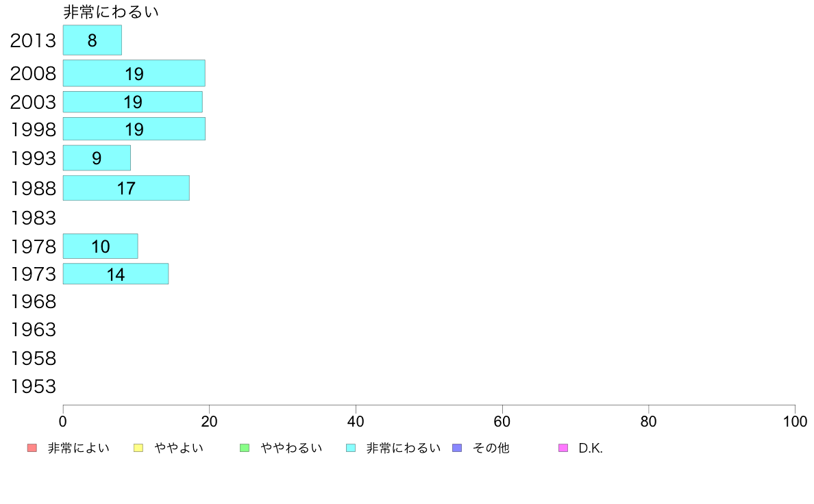This screenshot has height=504, width=814.
Task: Click the 1953 year label
Action: (33, 387)
